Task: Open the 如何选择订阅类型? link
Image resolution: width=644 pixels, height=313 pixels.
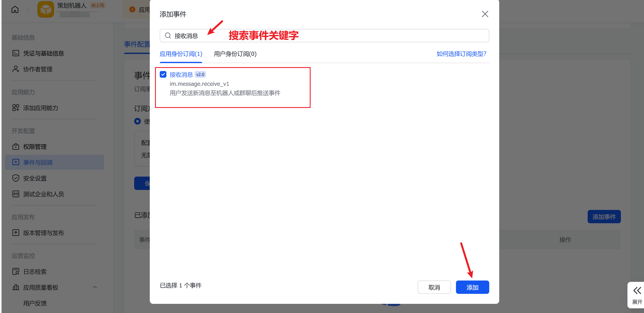Action: coord(461,54)
